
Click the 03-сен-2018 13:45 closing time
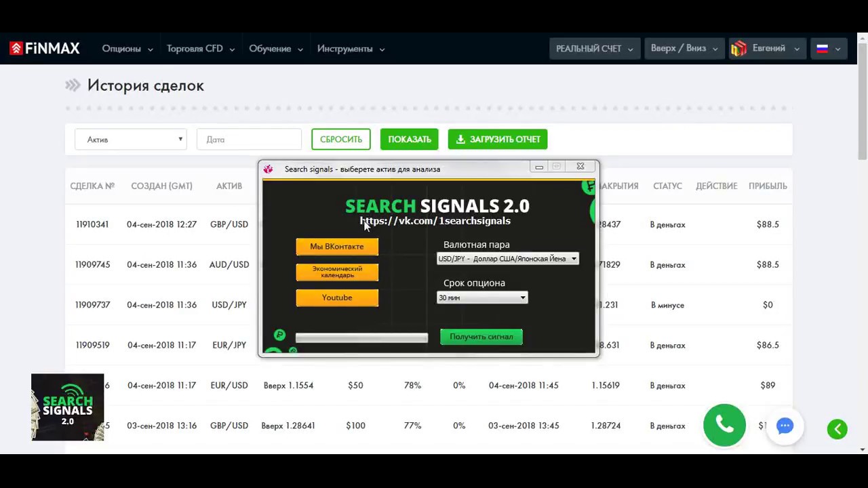click(524, 426)
